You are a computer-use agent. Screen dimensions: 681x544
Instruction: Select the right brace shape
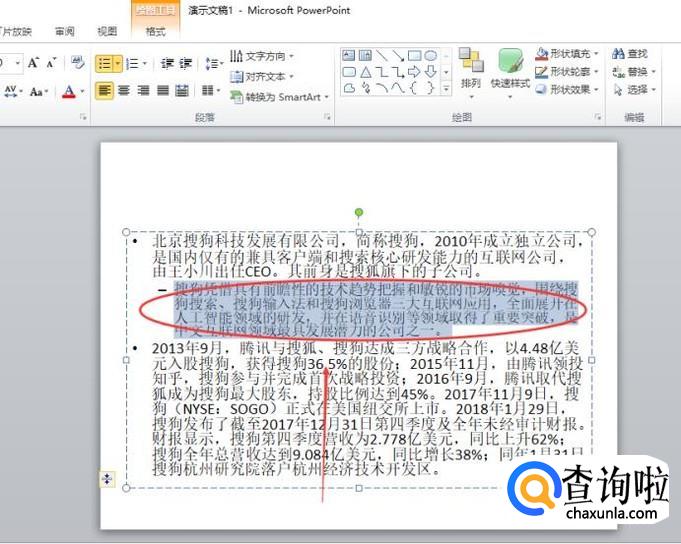coord(430,88)
